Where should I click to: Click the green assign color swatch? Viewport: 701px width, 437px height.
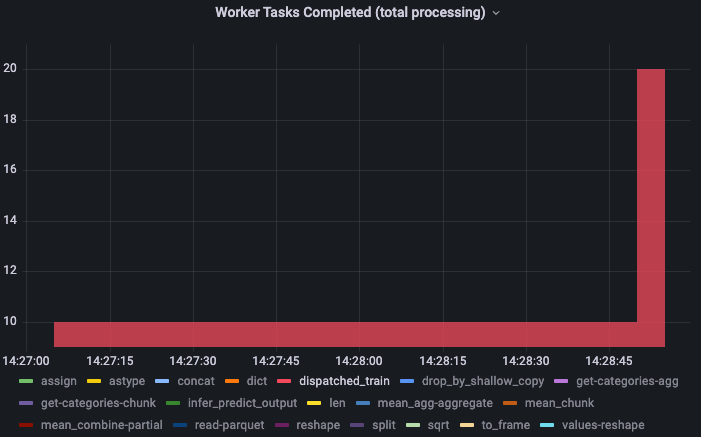[26, 381]
